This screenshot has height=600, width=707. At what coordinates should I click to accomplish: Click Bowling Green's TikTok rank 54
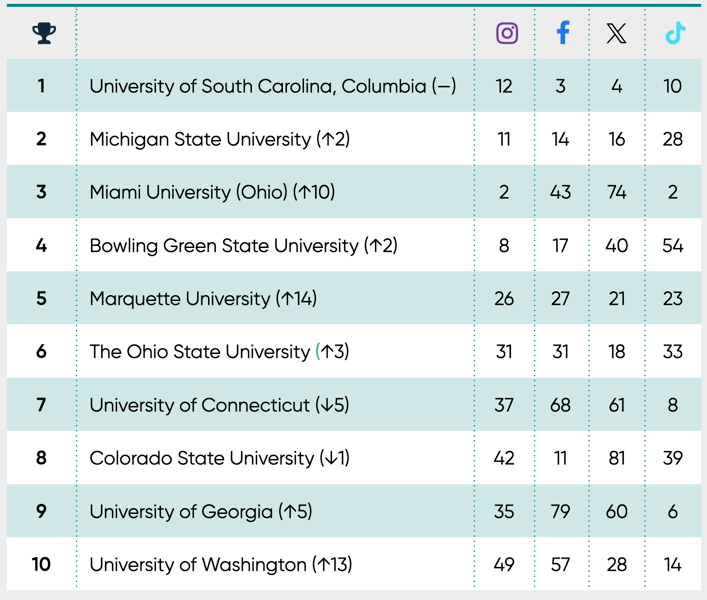(x=672, y=246)
